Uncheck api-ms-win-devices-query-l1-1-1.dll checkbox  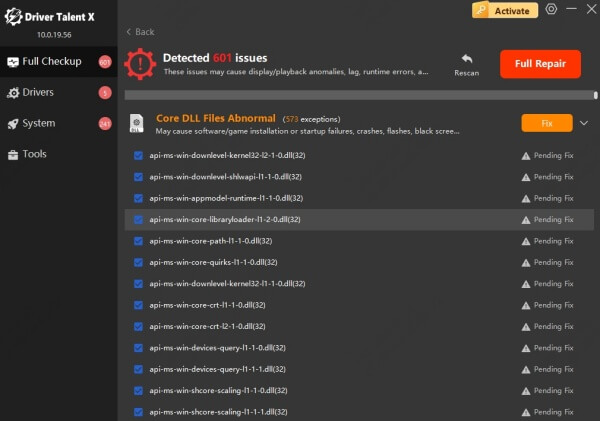point(138,369)
